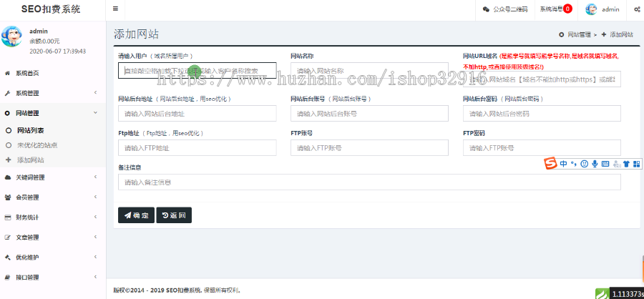Click the admin avatar in top bar
This screenshot has width=644, height=299.
click(x=591, y=9)
